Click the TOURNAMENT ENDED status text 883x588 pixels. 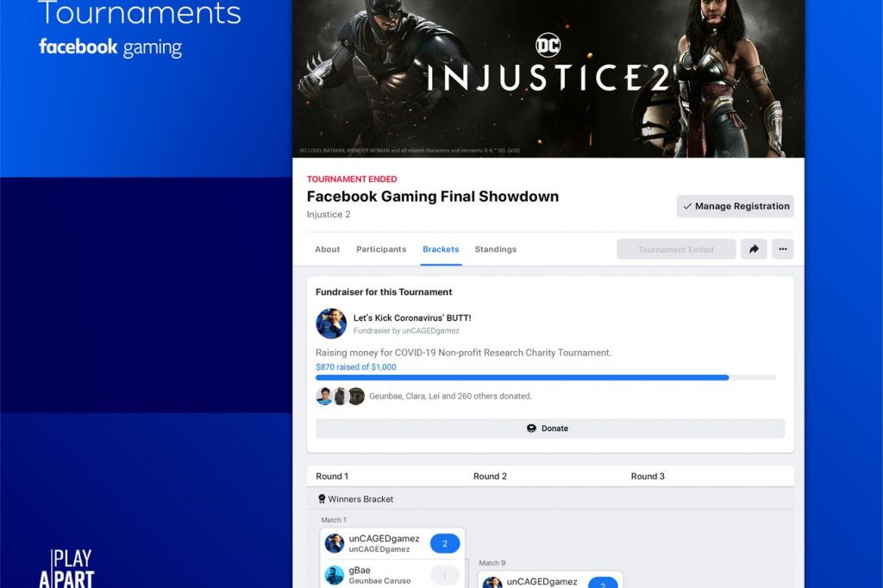[x=352, y=179]
